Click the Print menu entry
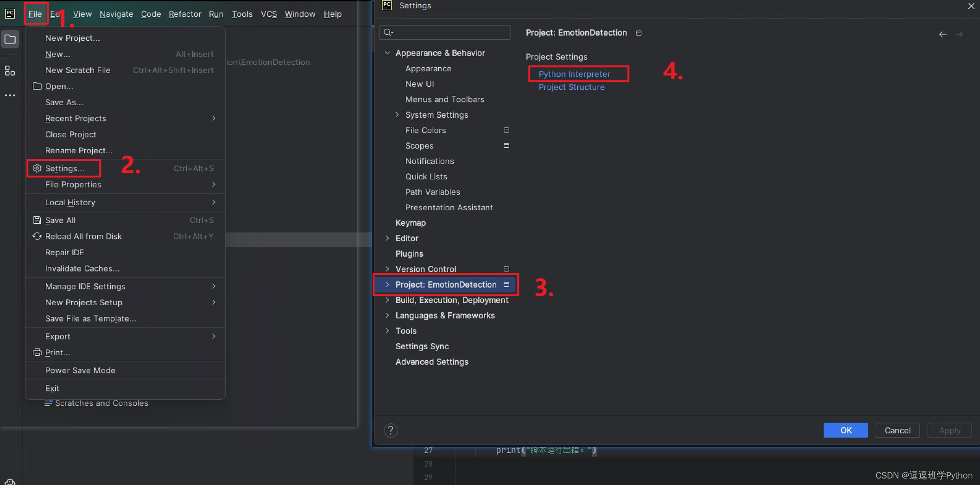This screenshot has height=485, width=980. pyautogui.click(x=57, y=353)
